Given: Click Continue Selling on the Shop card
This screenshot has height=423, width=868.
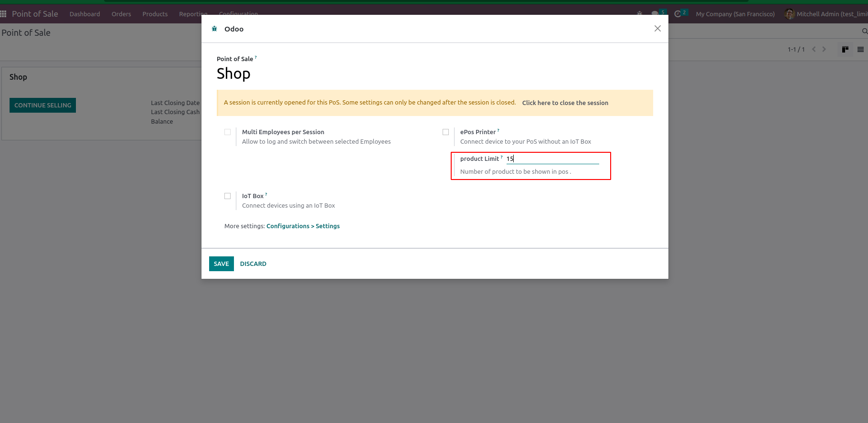Looking at the screenshot, I should click(x=42, y=106).
